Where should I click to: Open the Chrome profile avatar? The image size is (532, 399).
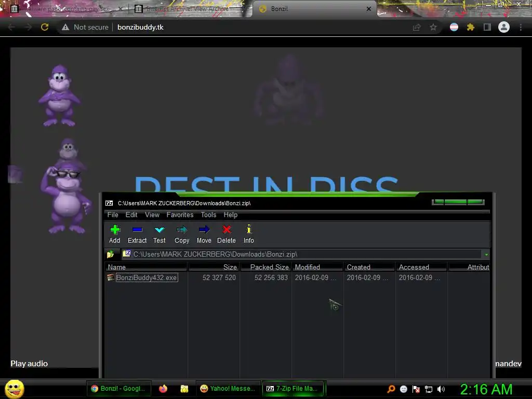coord(504,27)
